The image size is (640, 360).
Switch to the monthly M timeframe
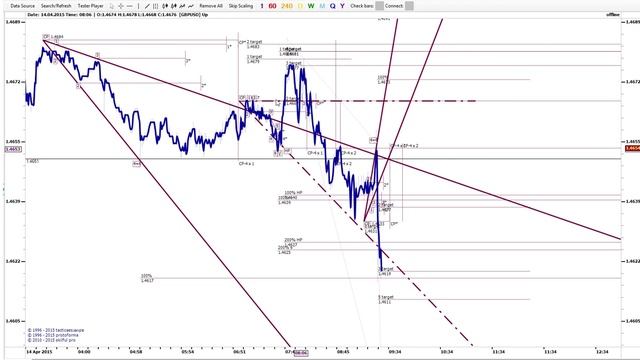322,6
